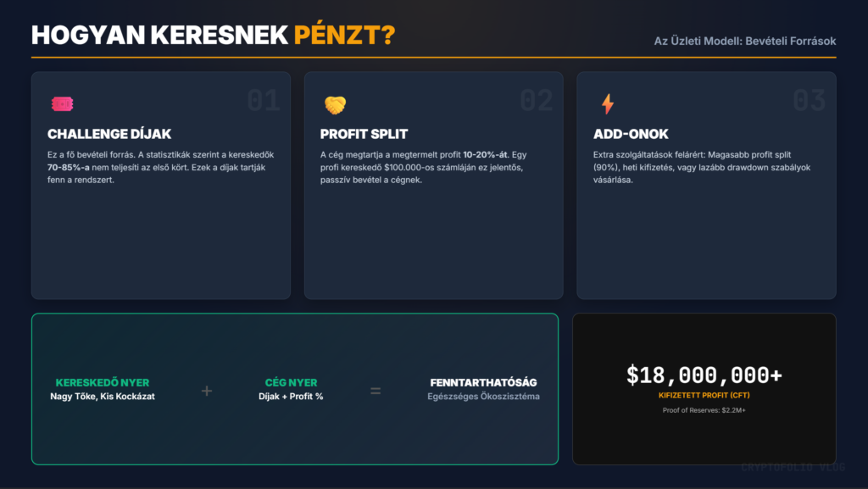Viewport: 868px width, 489px height.
Task: Click the subtitle Az Üzleti Modell: Bevételi Források
Action: tap(744, 41)
